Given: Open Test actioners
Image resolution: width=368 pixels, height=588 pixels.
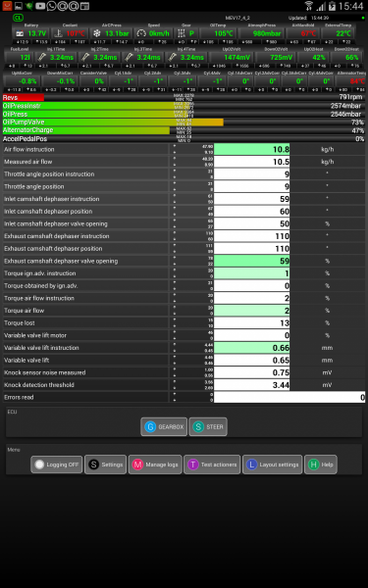Looking at the screenshot, I should 212,465.
